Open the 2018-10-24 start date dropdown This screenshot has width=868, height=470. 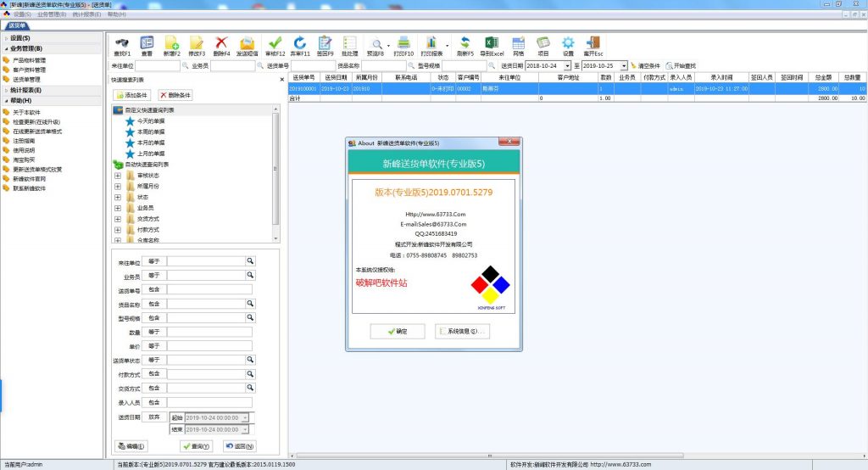(567, 65)
